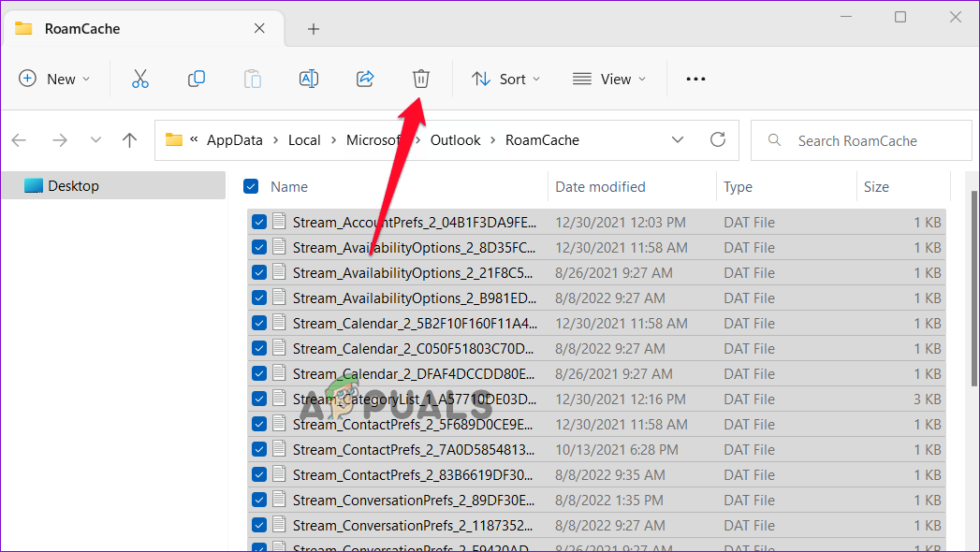Viewport: 980px width, 552px height.
Task: Click the Paste icon in the toolbar
Action: click(252, 79)
